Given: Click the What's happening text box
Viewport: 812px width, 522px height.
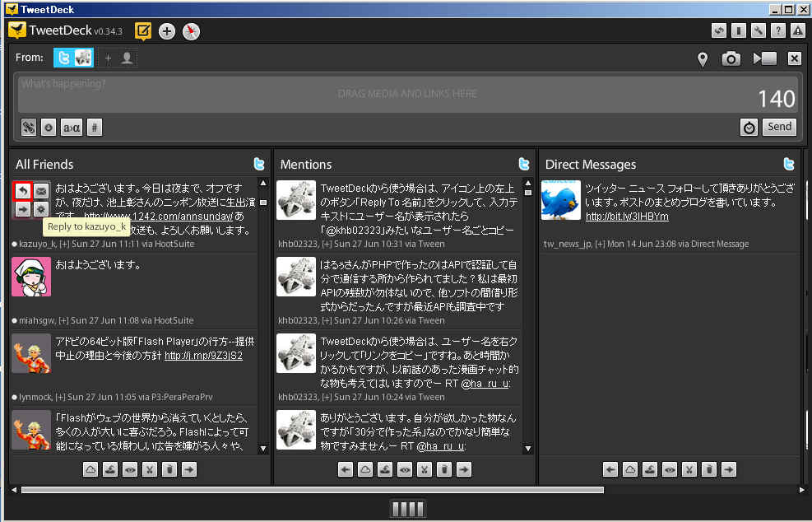Looking at the screenshot, I should (x=407, y=95).
